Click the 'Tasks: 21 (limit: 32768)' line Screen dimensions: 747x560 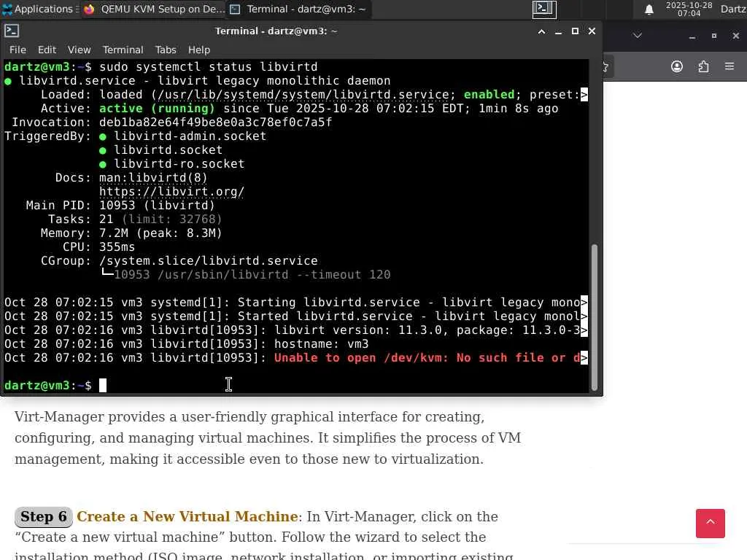(x=135, y=219)
